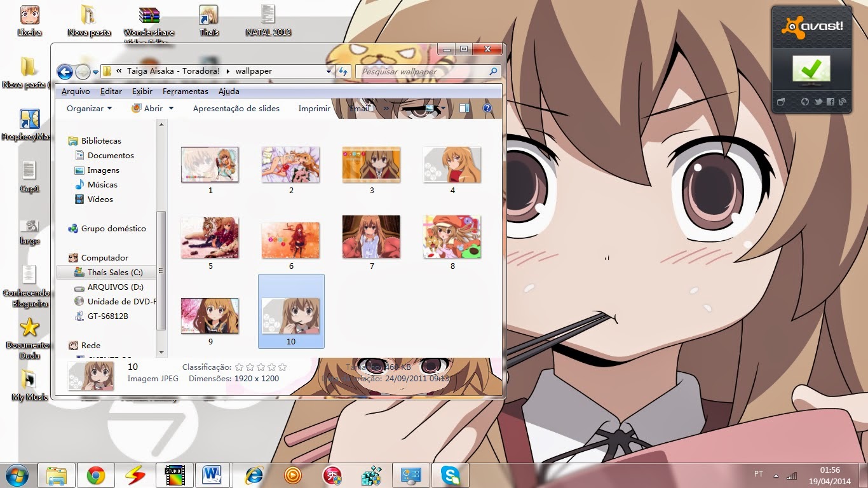The width and height of the screenshot is (868, 488).
Task: Click Taiga Aisaka - Toradora! breadcrumb
Action: point(173,71)
